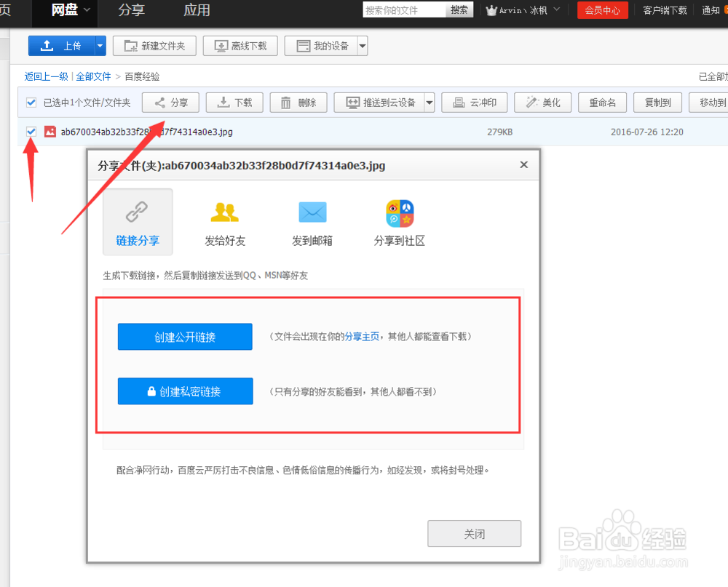The image size is (728, 587).
Task: Open the 应用 top navigation item
Action: [197, 10]
